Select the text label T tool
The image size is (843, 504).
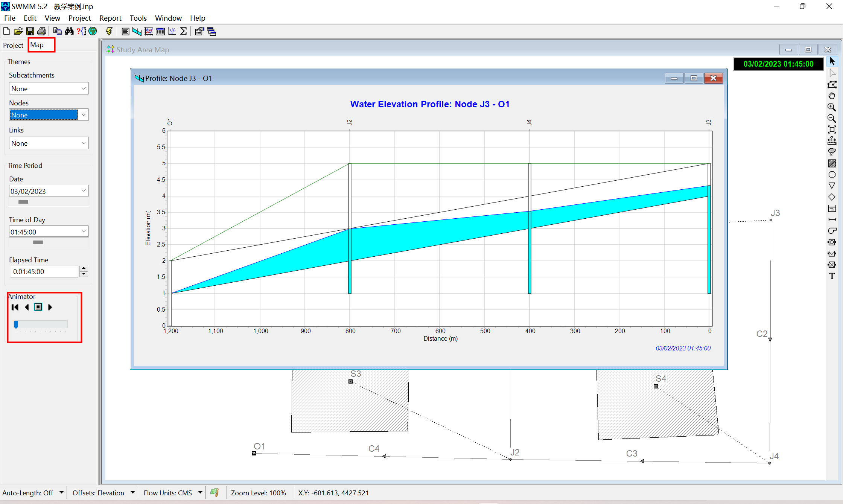point(832,276)
